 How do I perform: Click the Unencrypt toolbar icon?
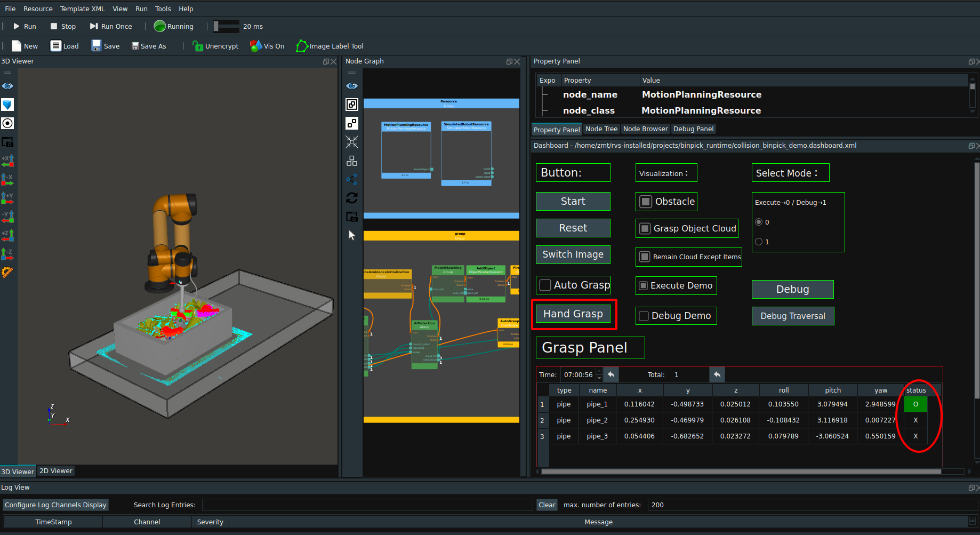click(215, 46)
